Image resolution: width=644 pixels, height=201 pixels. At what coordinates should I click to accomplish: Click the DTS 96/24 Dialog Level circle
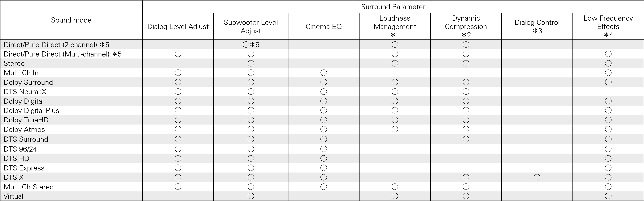tap(178, 149)
